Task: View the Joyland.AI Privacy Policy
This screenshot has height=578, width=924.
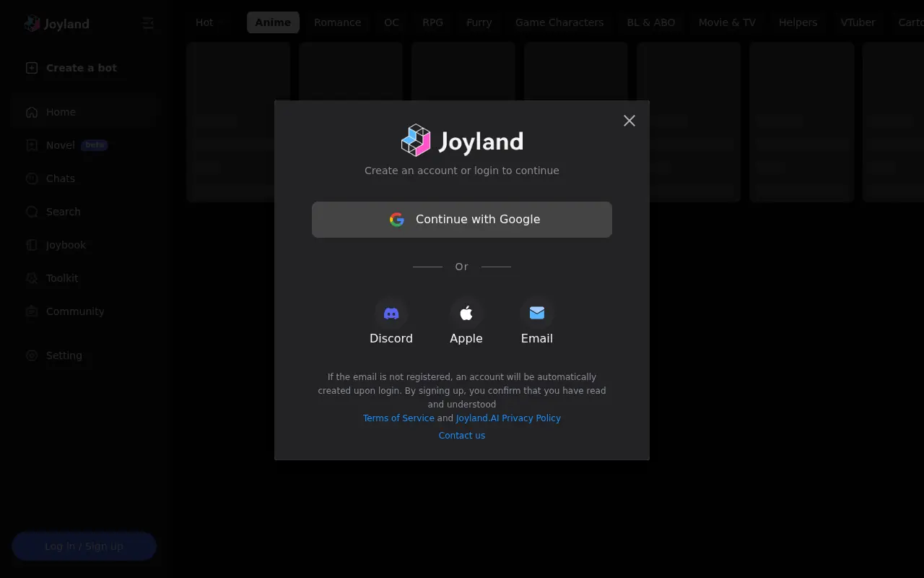Action: (x=508, y=418)
